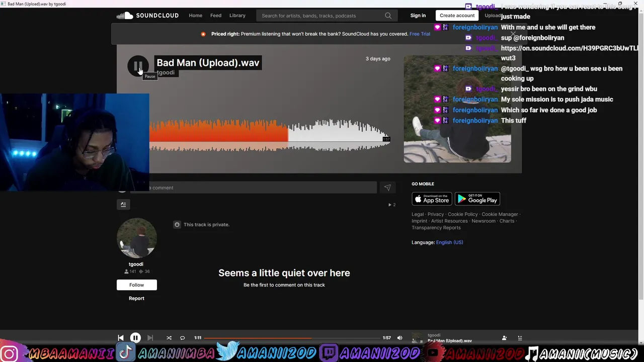Click the track thumbnail in the player bar
The image size is (644, 362).
(x=418, y=338)
